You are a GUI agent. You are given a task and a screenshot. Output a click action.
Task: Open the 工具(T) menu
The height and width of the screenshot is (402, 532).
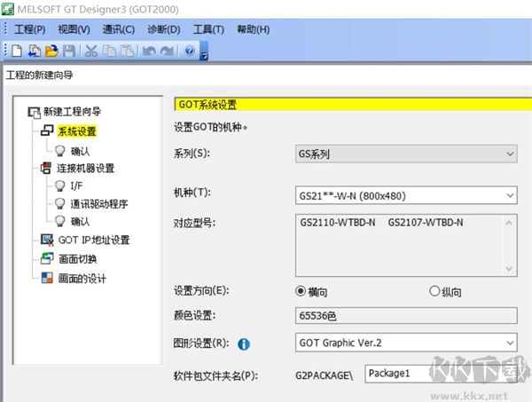pos(208,29)
